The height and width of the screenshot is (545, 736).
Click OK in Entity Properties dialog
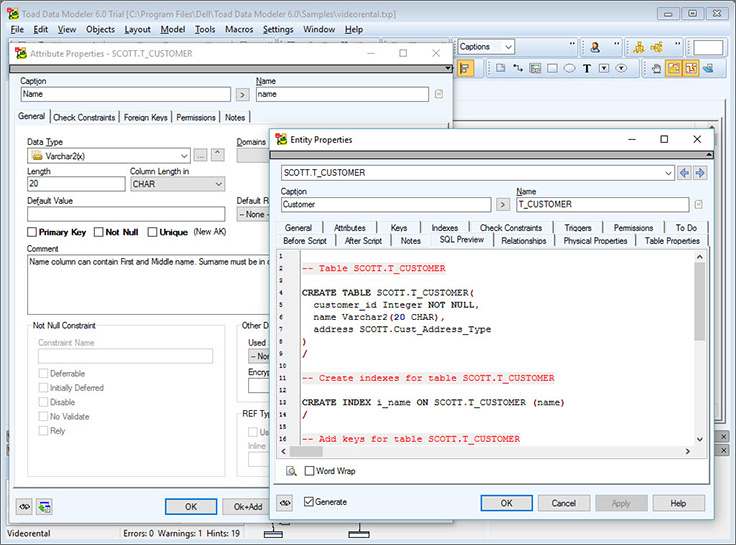point(506,503)
